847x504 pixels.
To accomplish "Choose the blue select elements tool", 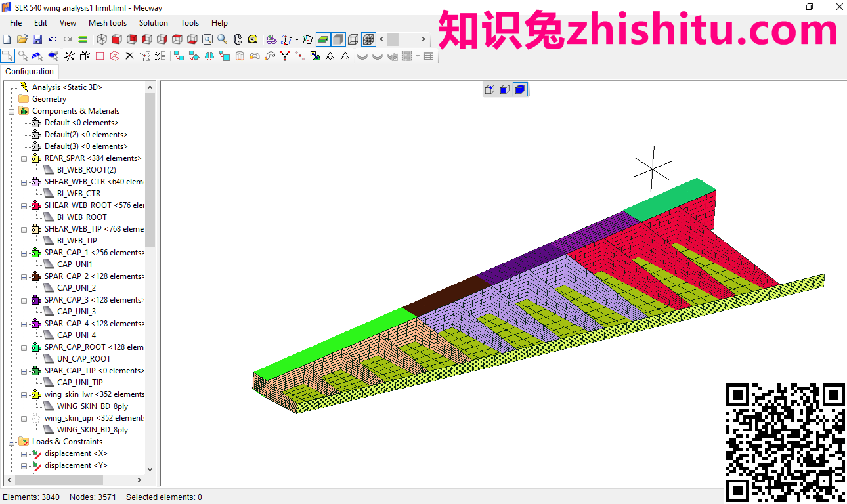I will pyautogui.click(x=53, y=56).
